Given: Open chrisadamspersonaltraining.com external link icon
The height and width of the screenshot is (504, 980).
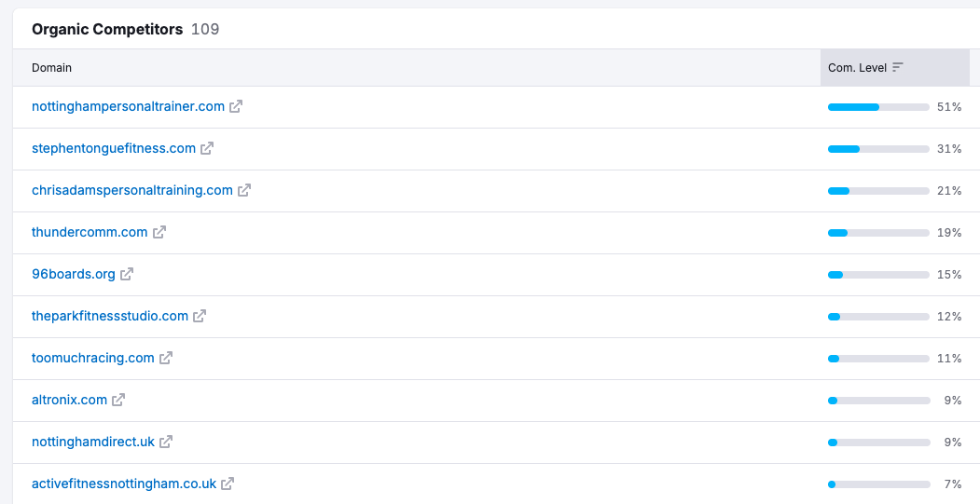Looking at the screenshot, I should (244, 191).
